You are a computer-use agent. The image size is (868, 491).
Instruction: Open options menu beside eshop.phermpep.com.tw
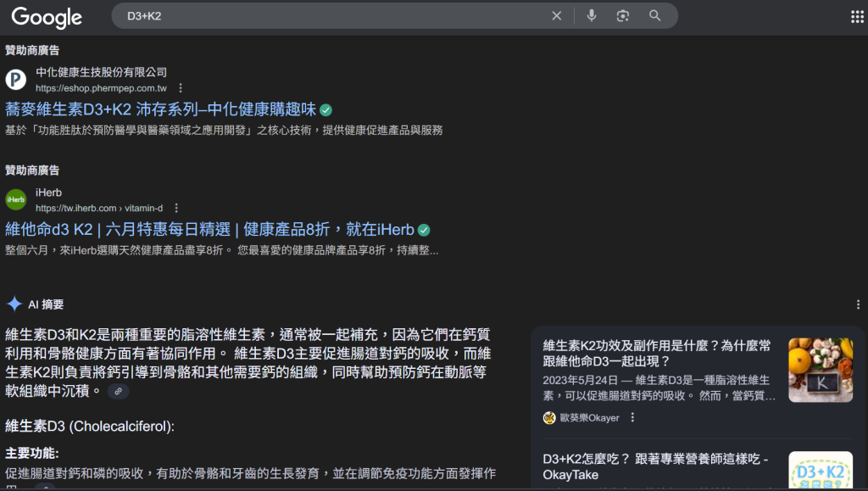point(181,88)
